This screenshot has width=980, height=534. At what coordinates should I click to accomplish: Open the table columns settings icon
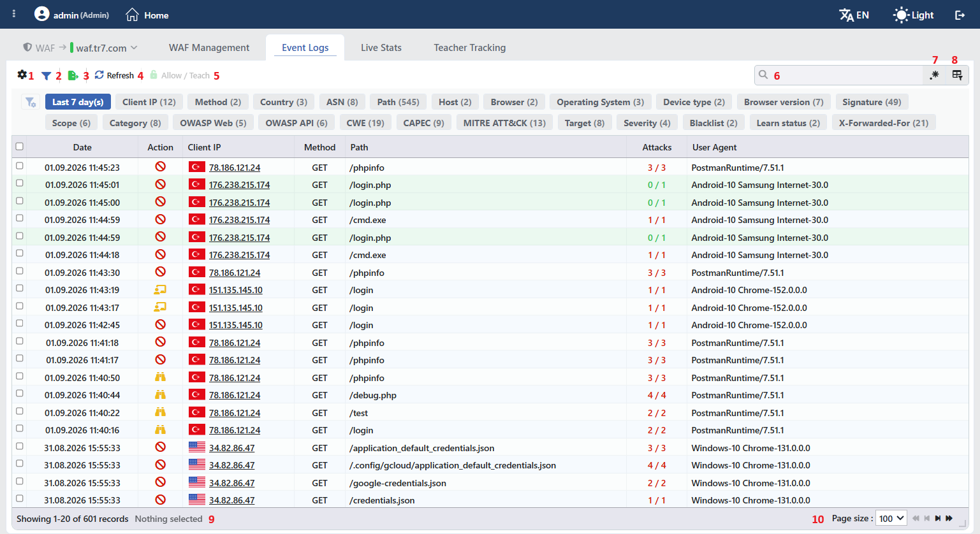[x=957, y=75]
